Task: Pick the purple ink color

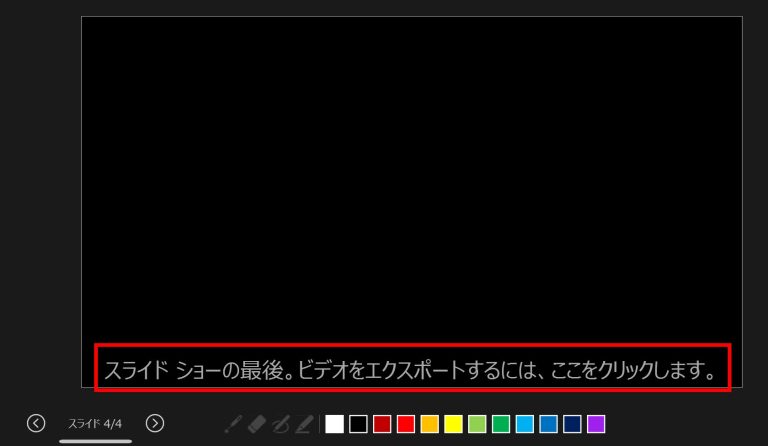Action: click(x=596, y=424)
